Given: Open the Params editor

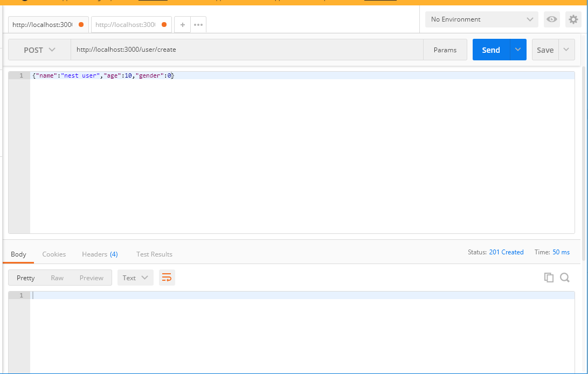Looking at the screenshot, I should pos(445,50).
